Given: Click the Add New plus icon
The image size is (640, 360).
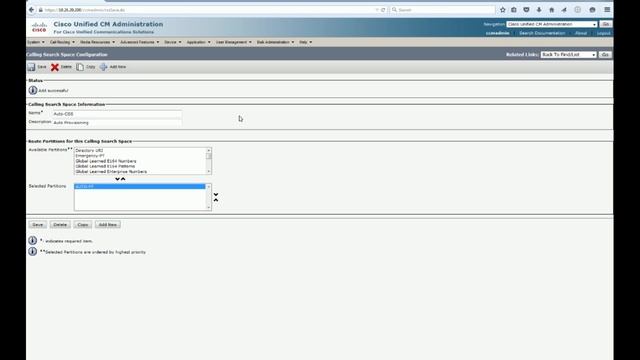Looking at the screenshot, I should point(104,67).
